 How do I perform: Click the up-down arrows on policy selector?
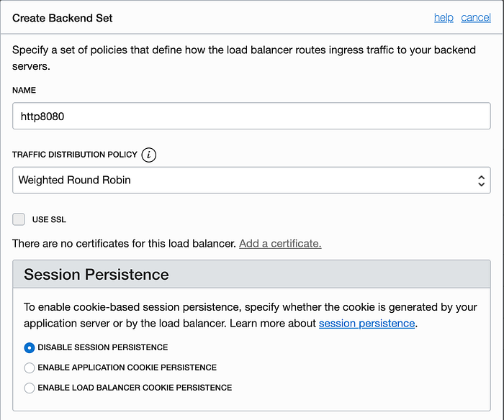(481, 181)
